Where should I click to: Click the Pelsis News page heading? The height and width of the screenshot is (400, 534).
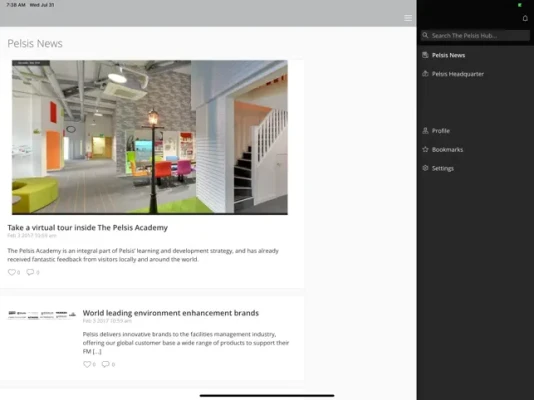tap(35, 44)
